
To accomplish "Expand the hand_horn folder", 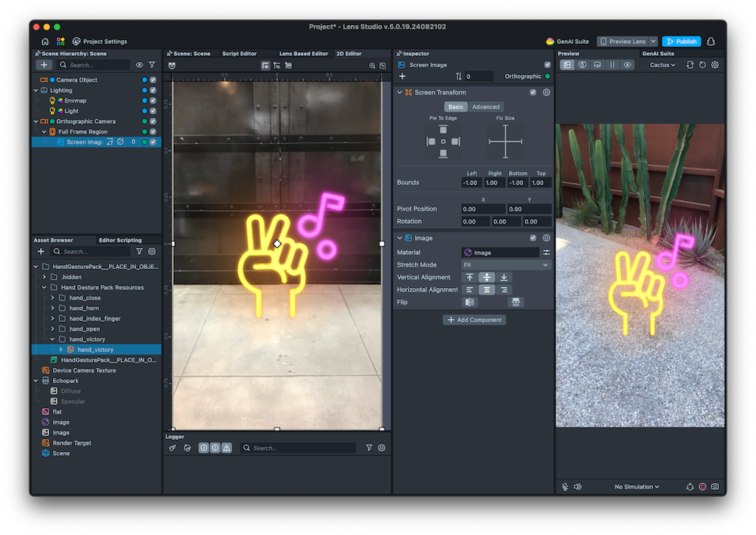I will click(52, 308).
